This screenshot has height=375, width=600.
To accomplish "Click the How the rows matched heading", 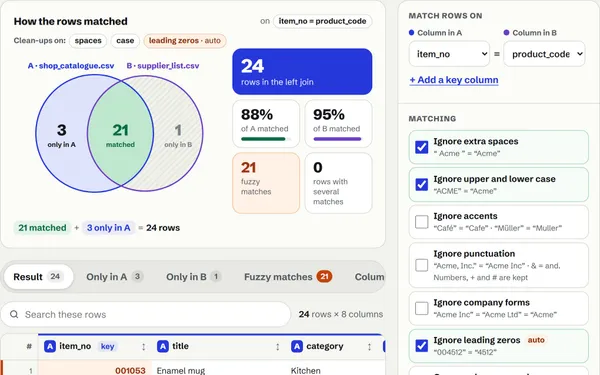I will tap(70, 21).
